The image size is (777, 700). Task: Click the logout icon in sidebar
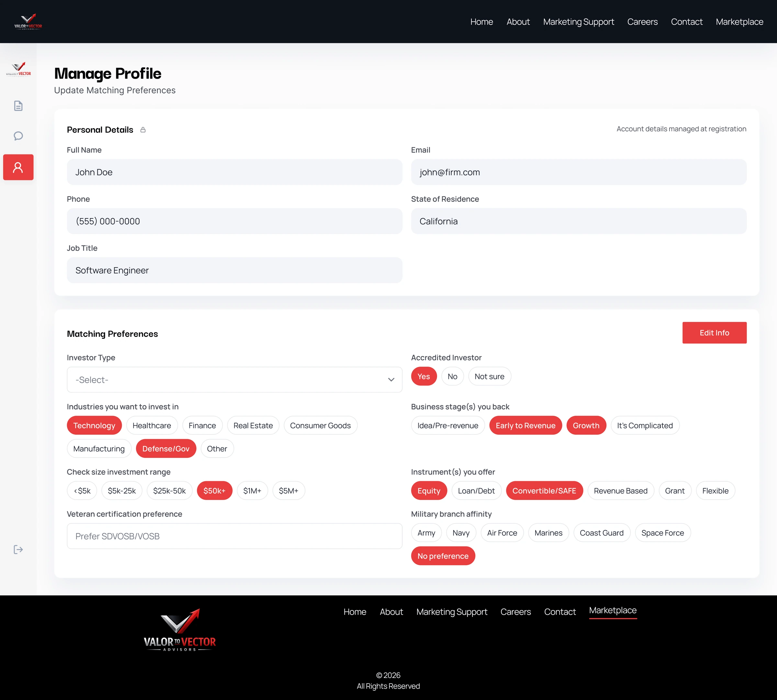[18, 549]
